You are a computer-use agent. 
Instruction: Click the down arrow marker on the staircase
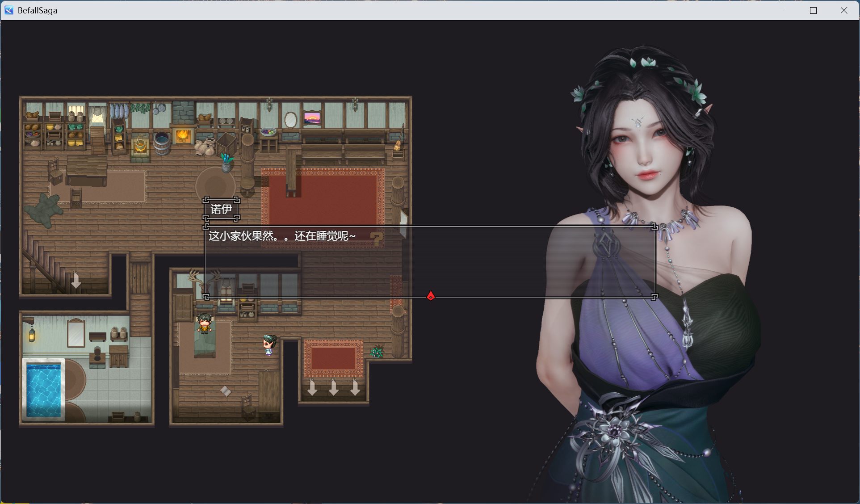(76, 281)
